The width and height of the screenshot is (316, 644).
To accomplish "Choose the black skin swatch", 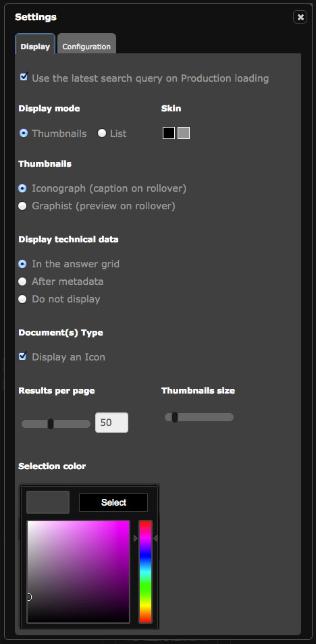I will tap(169, 133).
